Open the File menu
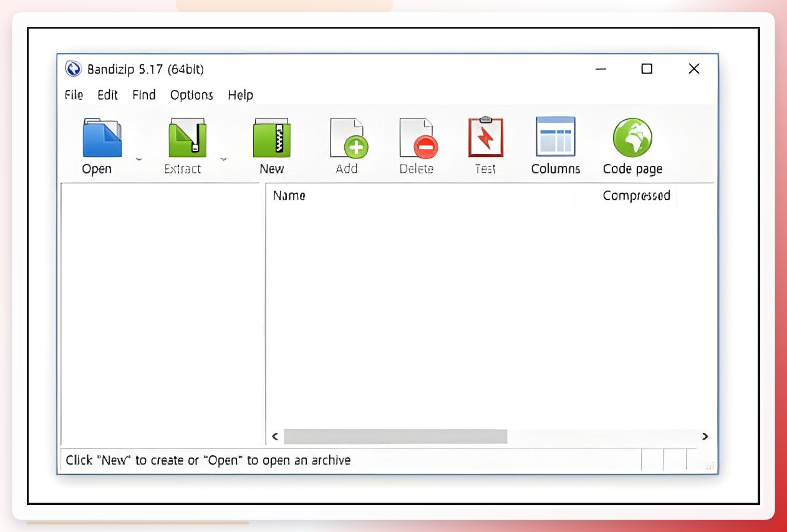787x532 pixels. coord(74,95)
